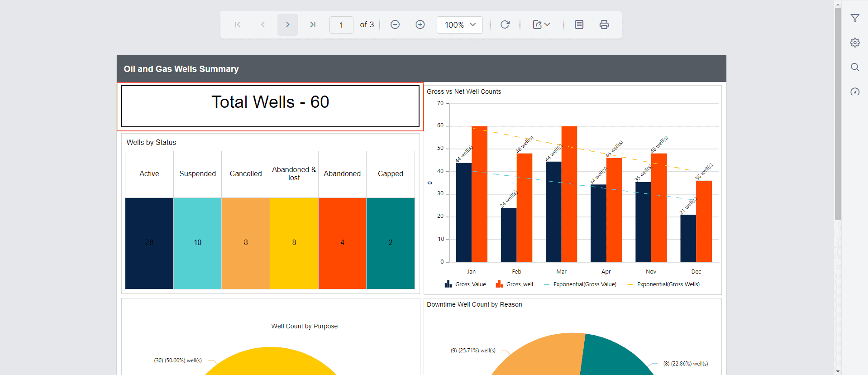This screenshot has width=868, height=375.
Task: Open the 100% zoom level dropdown
Action: tap(460, 25)
